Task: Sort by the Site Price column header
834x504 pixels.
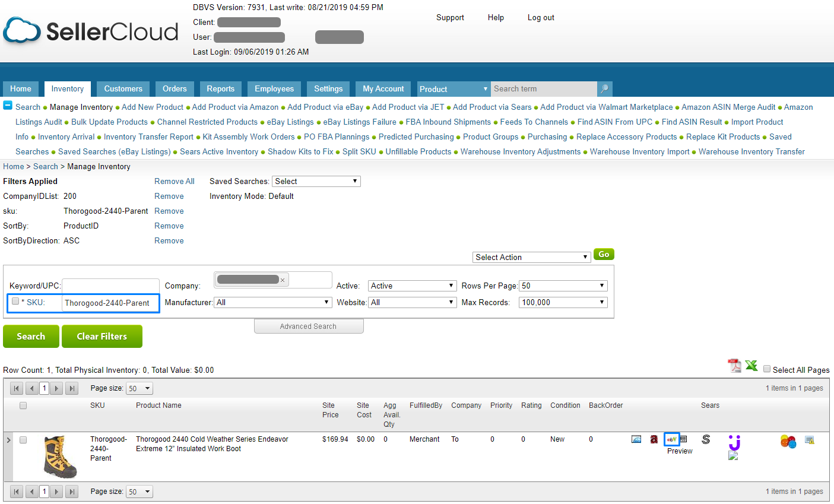Action: (331, 410)
